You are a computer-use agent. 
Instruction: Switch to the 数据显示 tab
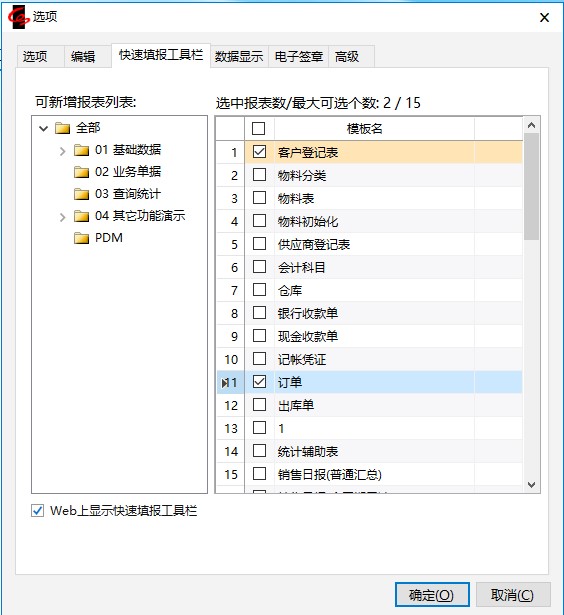[x=239, y=56]
